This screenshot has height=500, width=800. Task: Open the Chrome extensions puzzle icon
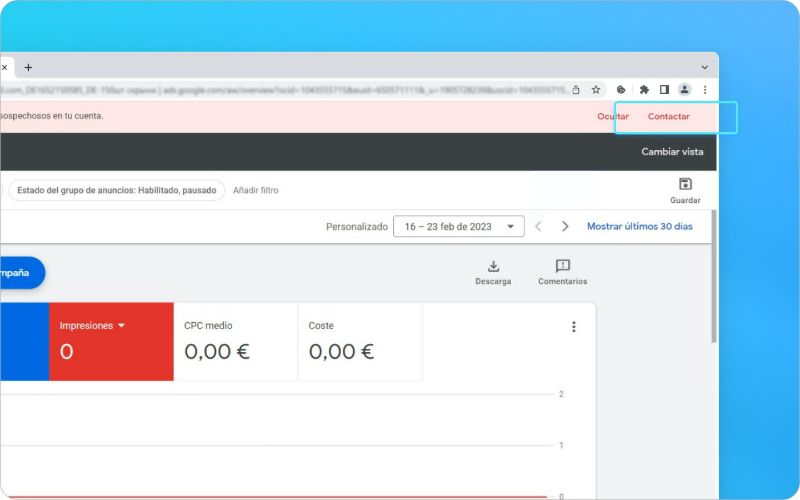pos(644,89)
